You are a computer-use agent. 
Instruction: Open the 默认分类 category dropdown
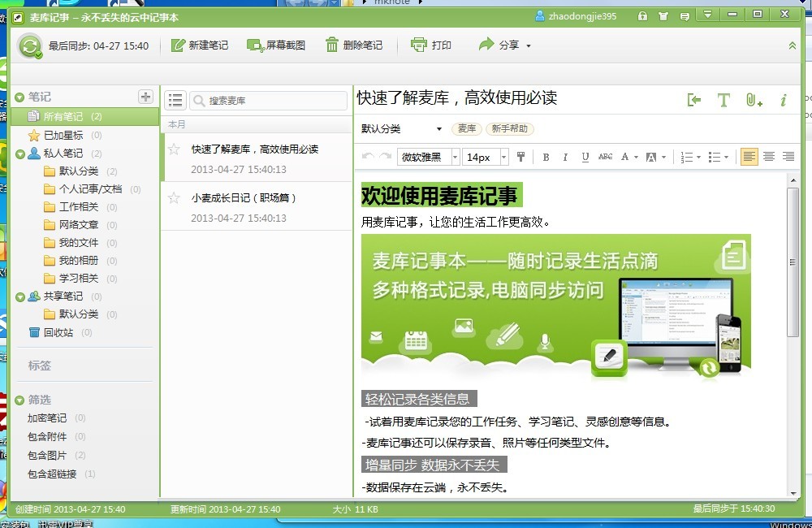pos(439,129)
